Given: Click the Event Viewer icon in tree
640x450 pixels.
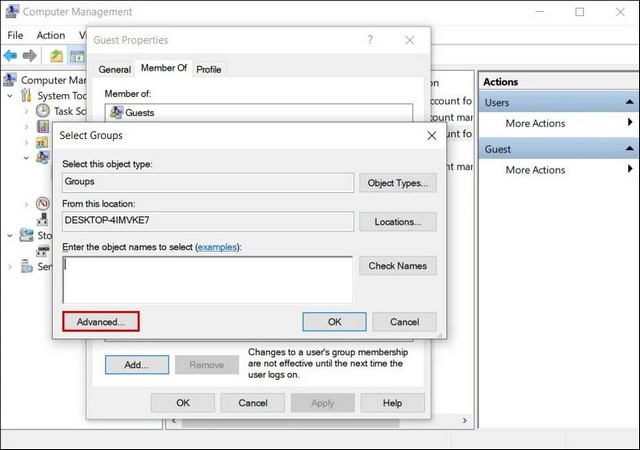Looking at the screenshot, I should 43,127.
